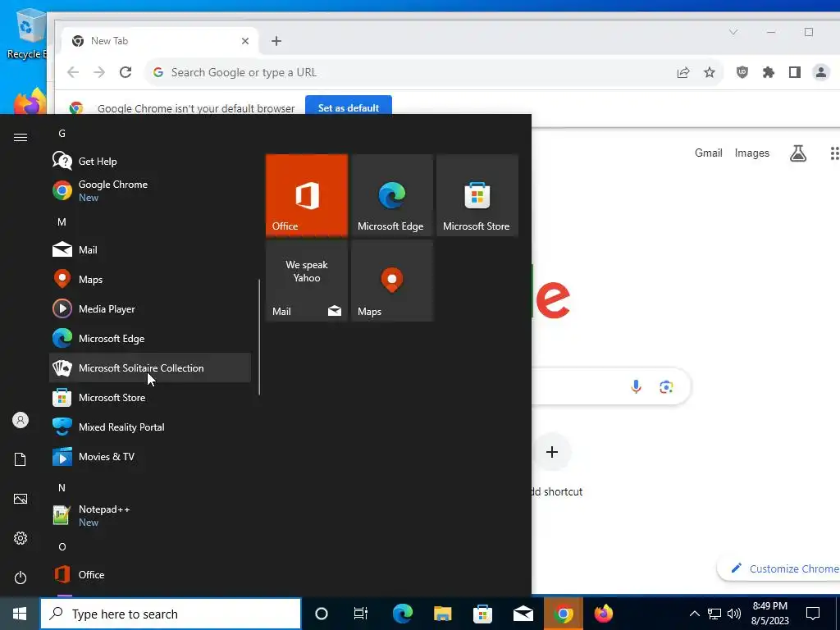Click Chrome's forward navigation arrow

point(99,72)
